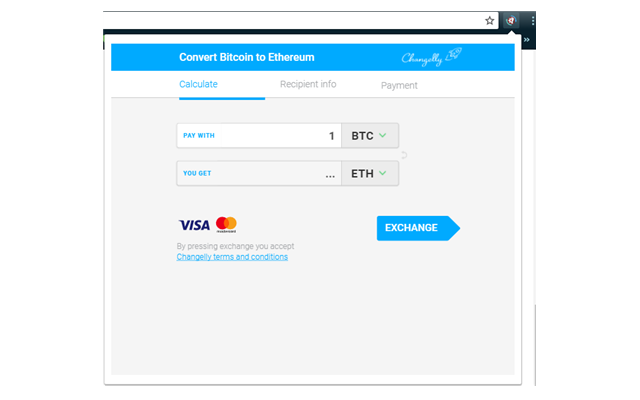Bookmark this page with the star icon

tap(489, 20)
